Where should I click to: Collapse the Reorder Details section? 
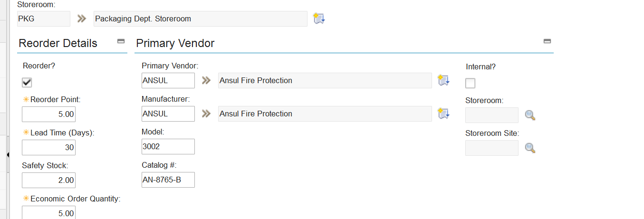click(121, 41)
